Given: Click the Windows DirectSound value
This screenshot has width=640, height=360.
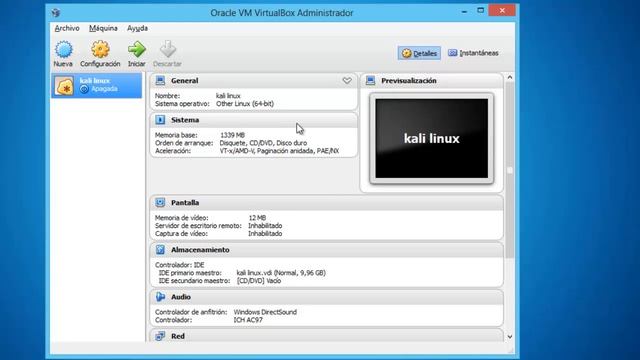Looking at the screenshot, I should [265, 312].
